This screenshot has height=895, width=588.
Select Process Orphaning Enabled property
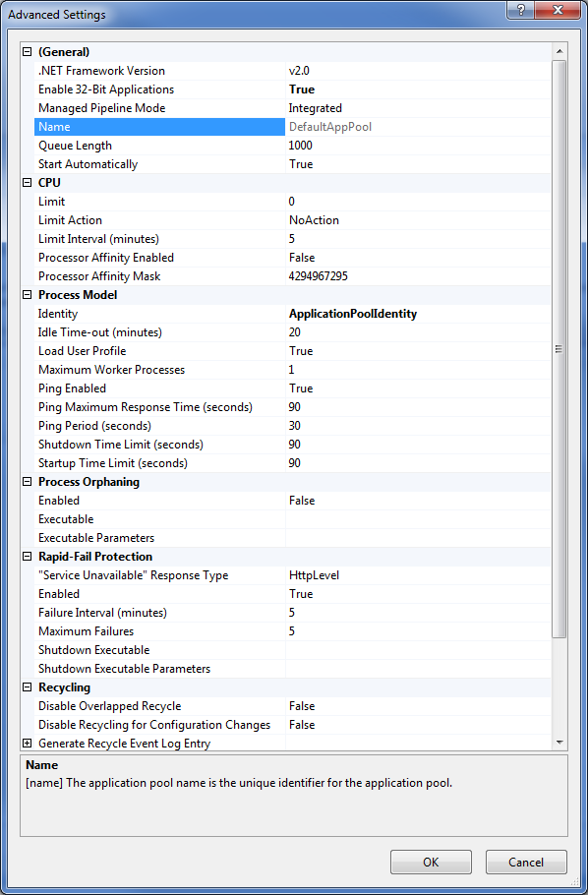pos(160,501)
